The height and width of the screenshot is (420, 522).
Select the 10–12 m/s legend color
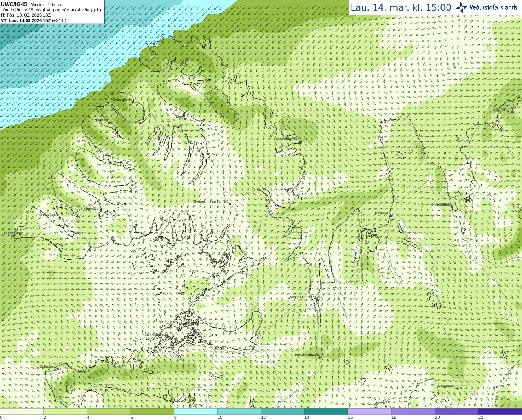[x=239, y=411]
